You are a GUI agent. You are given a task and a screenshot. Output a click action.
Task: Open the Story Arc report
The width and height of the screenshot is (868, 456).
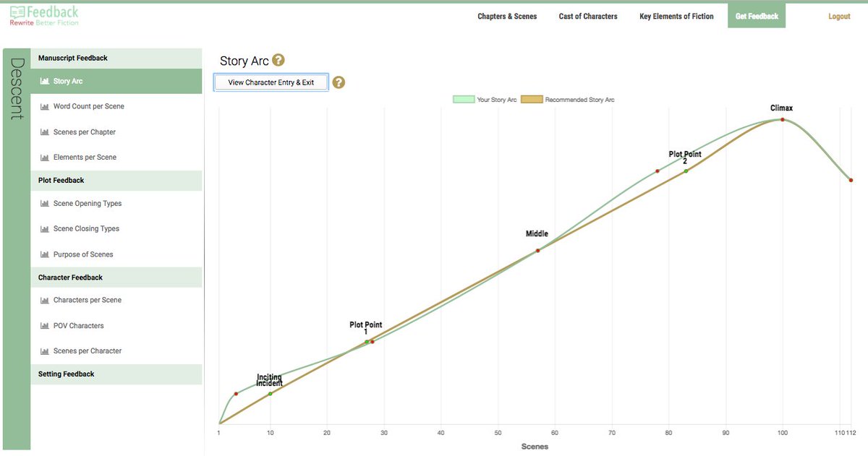click(x=116, y=82)
